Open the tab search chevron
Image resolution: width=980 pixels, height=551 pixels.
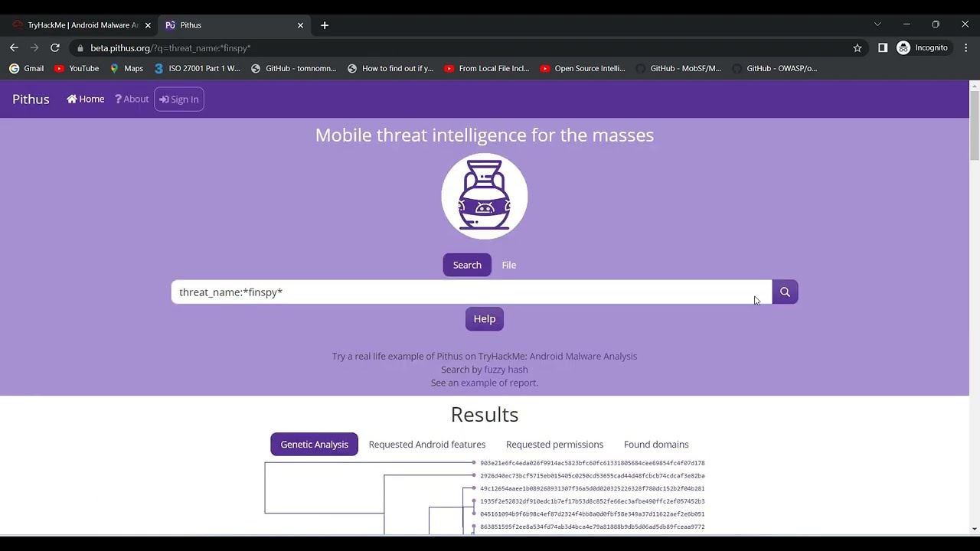877,24
